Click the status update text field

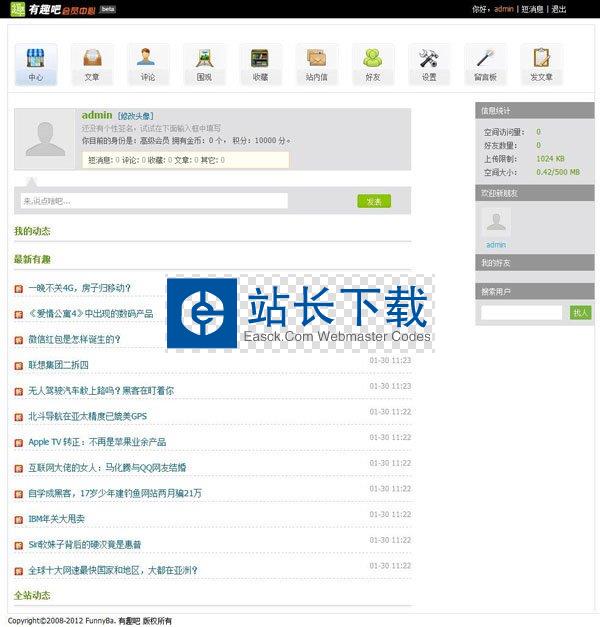154,201
